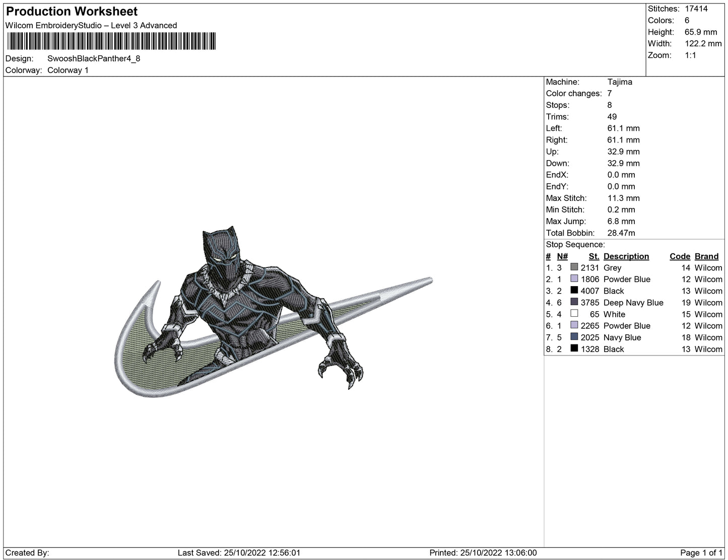Click the Machine value Tajima
Image resolution: width=728 pixels, height=560 pixels.
[620, 82]
